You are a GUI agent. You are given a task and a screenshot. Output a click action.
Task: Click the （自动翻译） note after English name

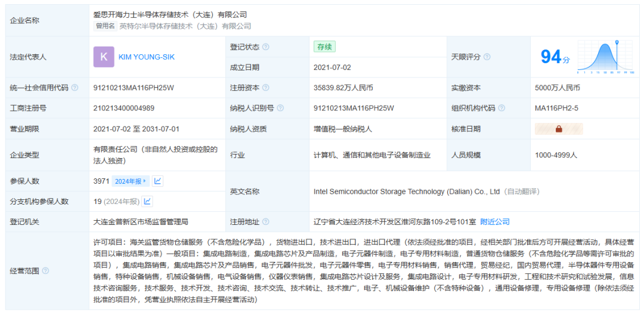522,191
